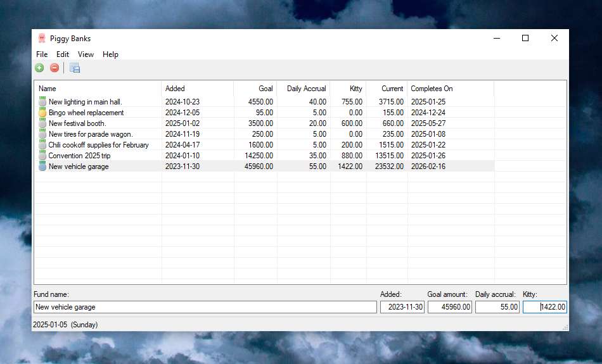Open the File menu
The image size is (602, 364).
(x=42, y=54)
